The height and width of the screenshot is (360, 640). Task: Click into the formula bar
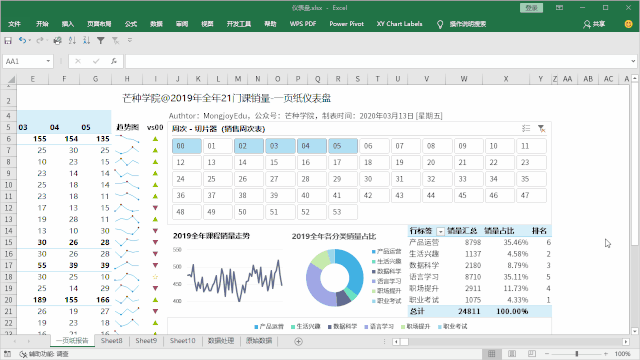tap(378, 61)
